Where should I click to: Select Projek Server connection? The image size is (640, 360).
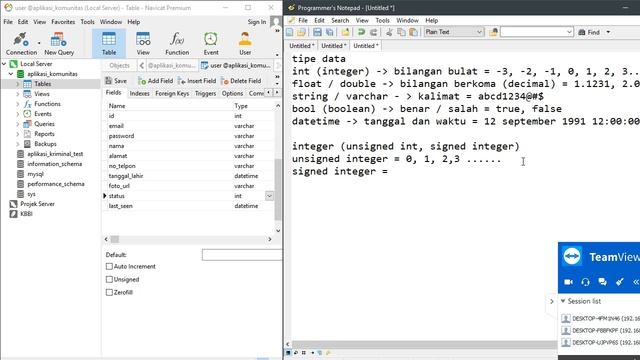coord(37,204)
